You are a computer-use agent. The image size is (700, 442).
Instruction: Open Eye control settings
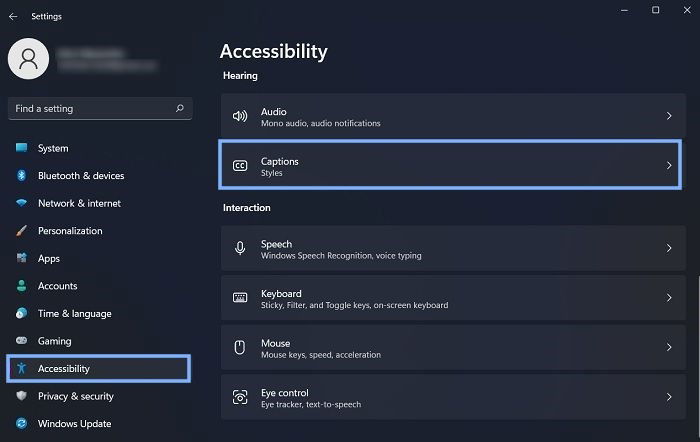click(x=453, y=396)
